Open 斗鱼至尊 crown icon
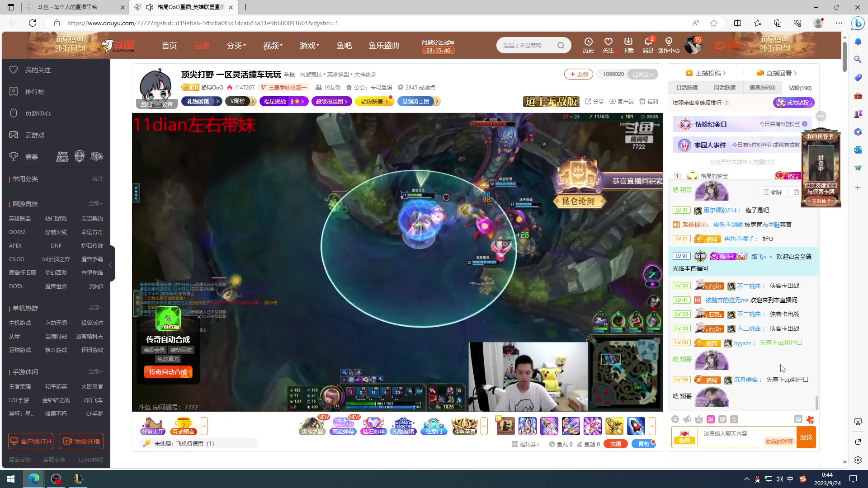868x488 pixels. [x=465, y=426]
